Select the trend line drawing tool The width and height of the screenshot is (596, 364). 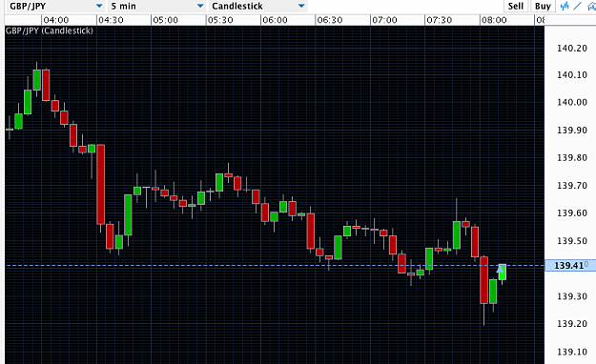click(578, 6)
